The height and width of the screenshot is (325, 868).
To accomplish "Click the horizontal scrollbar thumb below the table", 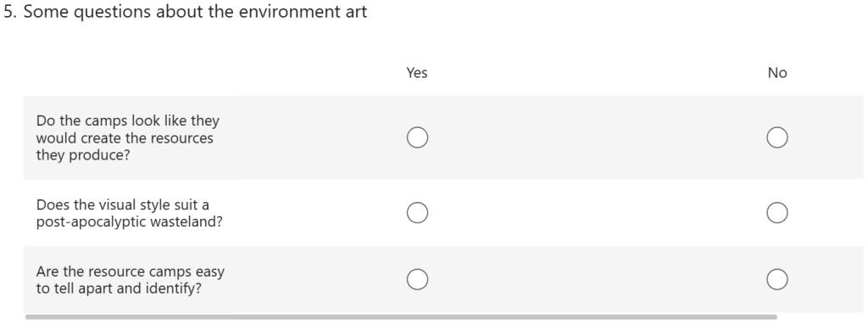I will click(401, 317).
